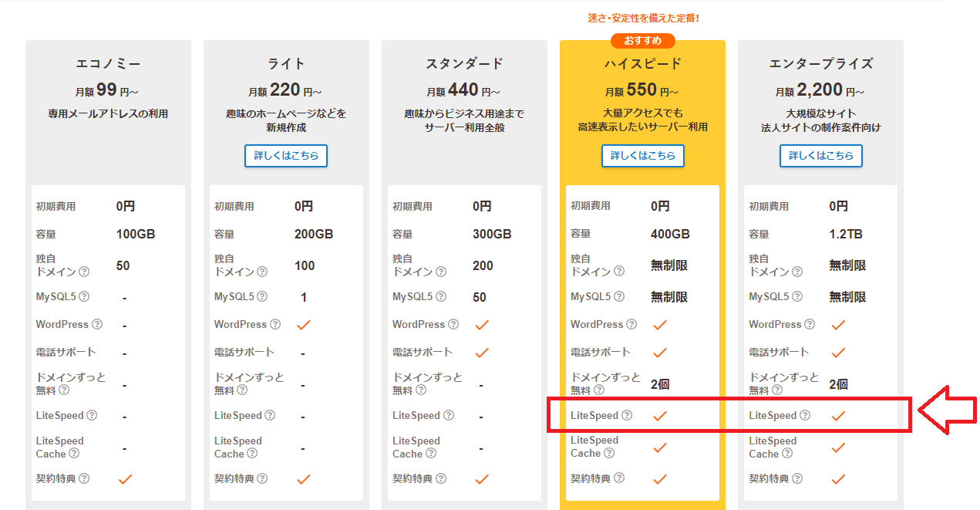Click the 月額 2,200円 price in エンタープライズ
The image size is (980, 510).
point(820,91)
